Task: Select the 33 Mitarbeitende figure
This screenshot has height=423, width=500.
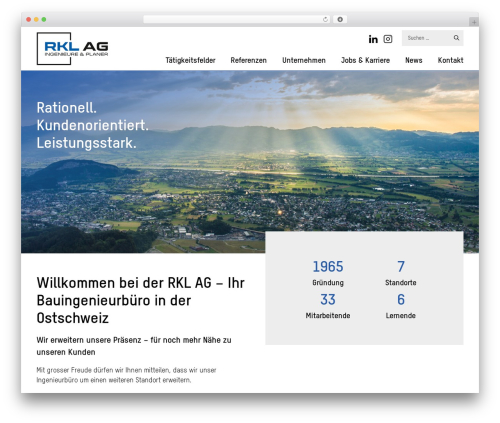Action: pyautogui.click(x=328, y=306)
